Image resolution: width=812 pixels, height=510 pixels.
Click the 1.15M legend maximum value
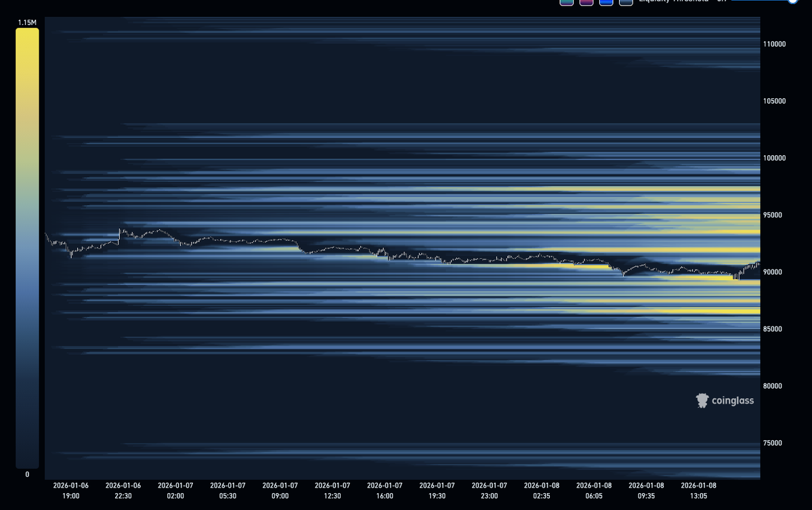(27, 22)
